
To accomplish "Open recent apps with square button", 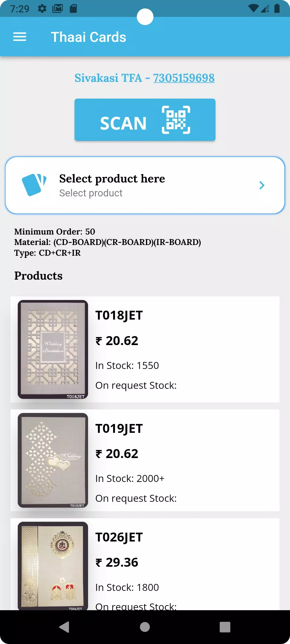I will [225, 627].
